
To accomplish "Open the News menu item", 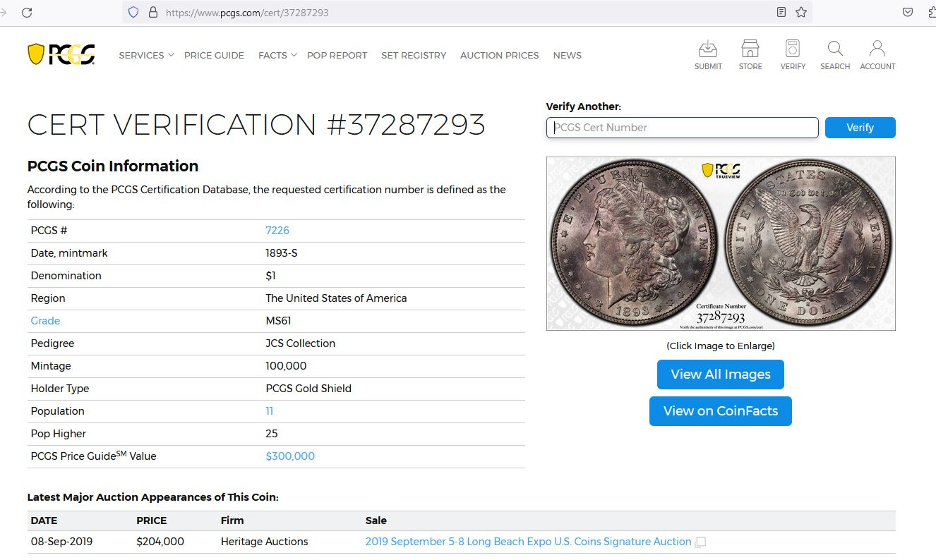I will (568, 55).
